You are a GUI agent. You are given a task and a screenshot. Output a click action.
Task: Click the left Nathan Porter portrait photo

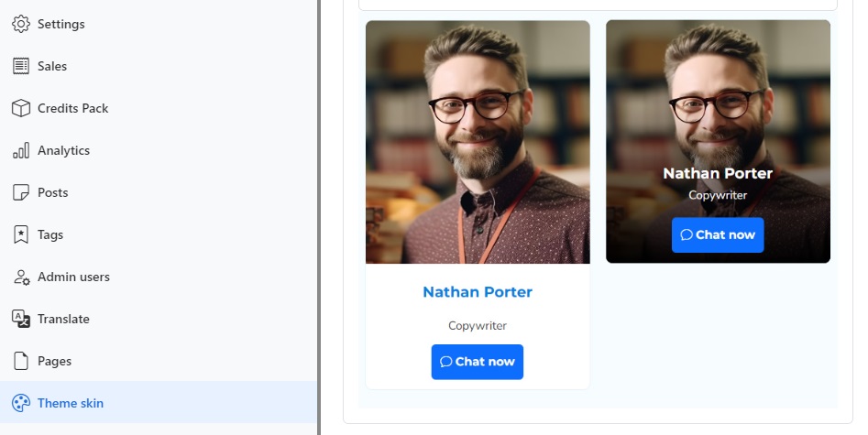point(478,142)
